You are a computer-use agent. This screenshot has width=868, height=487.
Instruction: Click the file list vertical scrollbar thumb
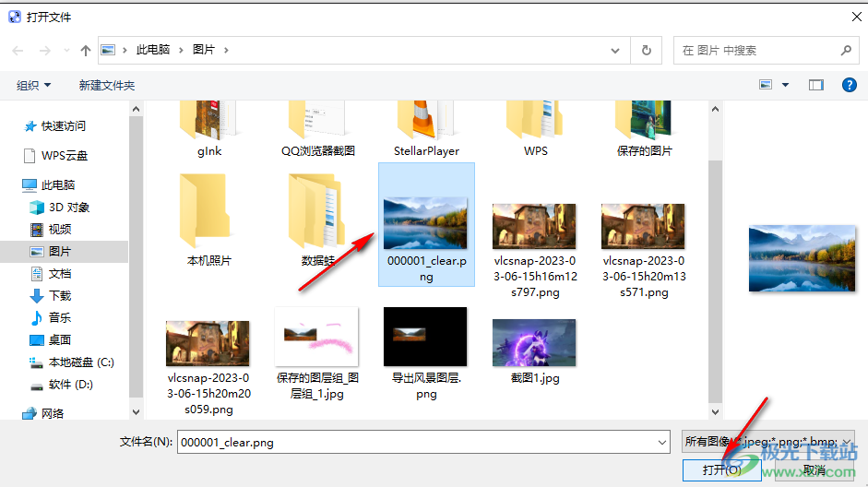[715, 281]
